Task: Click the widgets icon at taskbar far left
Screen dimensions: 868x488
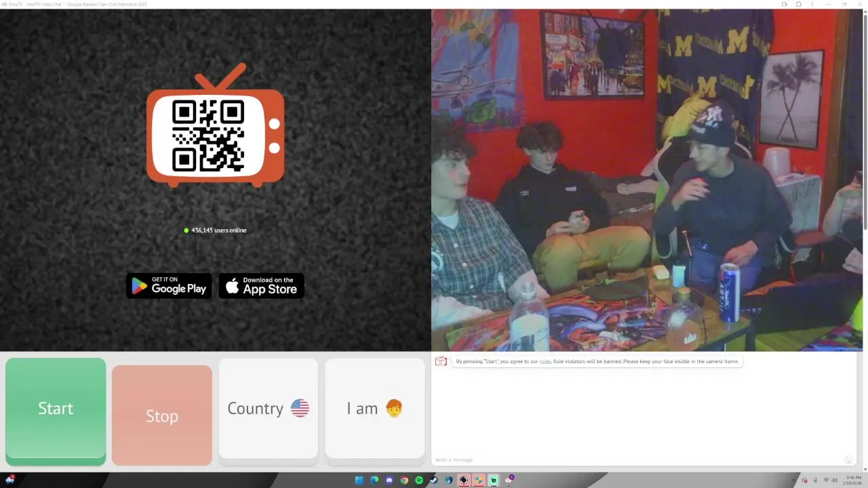Action: click(x=9, y=479)
